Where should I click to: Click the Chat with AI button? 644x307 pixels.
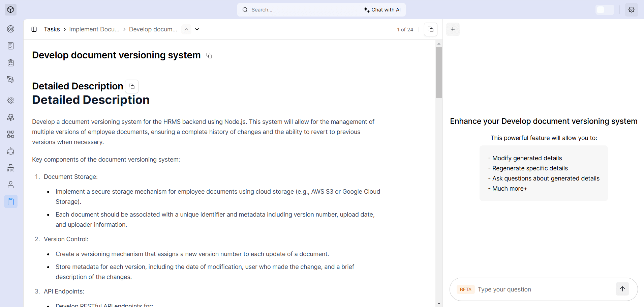[382, 10]
